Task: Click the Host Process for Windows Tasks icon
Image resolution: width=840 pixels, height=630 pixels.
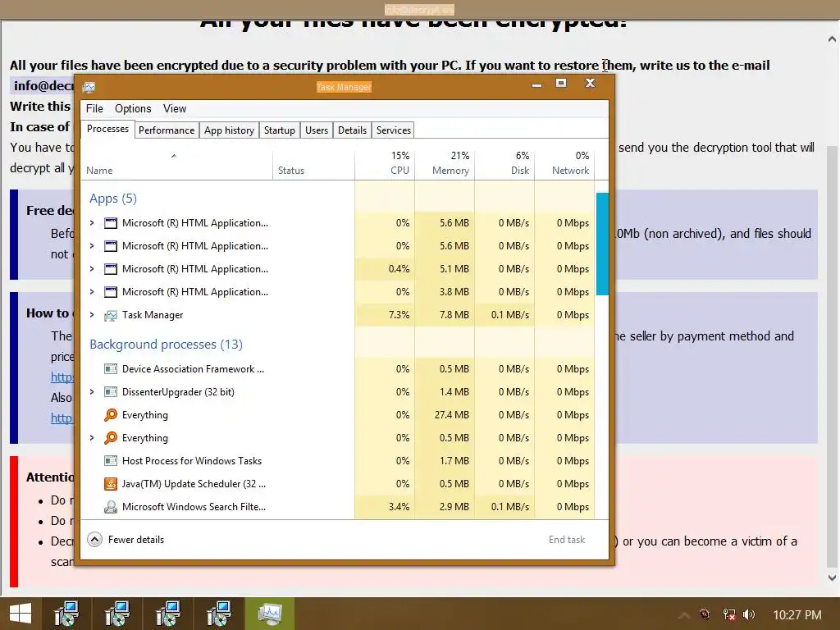Action: pos(111,461)
